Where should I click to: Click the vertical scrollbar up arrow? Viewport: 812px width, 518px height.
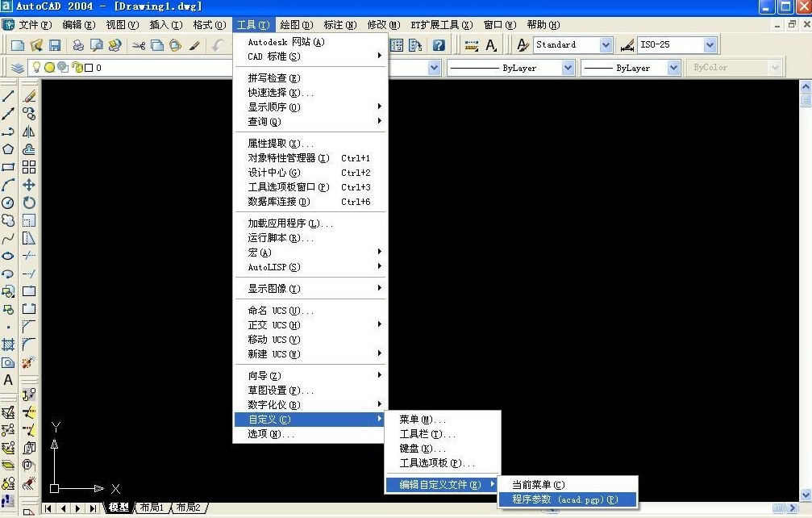point(806,86)
